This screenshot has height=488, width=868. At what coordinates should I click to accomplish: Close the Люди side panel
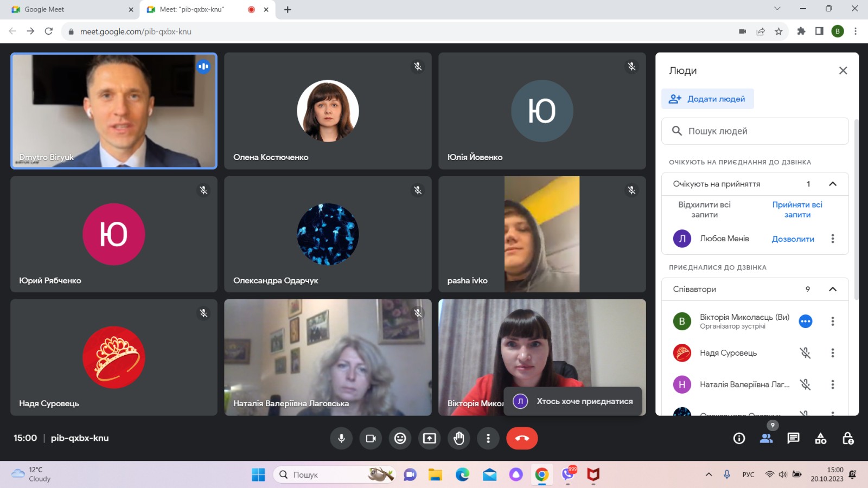tap(843, 70)
